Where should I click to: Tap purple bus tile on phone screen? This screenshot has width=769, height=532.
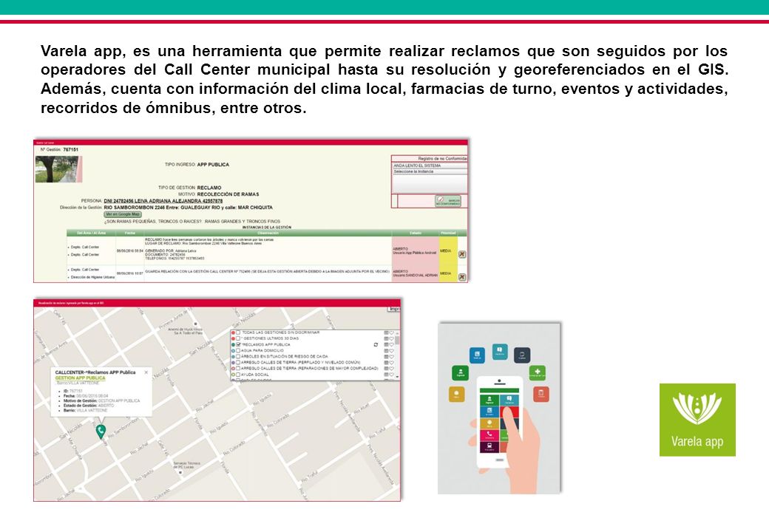click(489, 447)
